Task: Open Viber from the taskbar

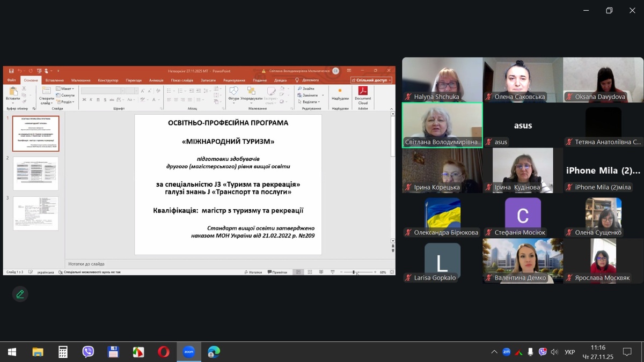Action: tap(88, 352)
